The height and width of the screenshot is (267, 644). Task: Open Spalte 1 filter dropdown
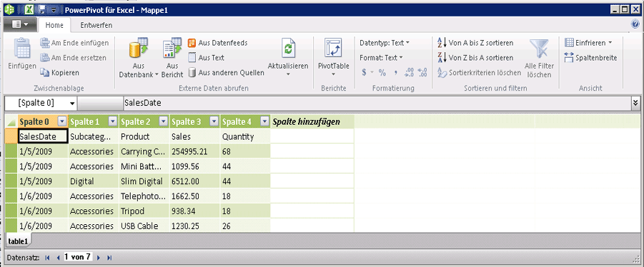pos(112,121)
